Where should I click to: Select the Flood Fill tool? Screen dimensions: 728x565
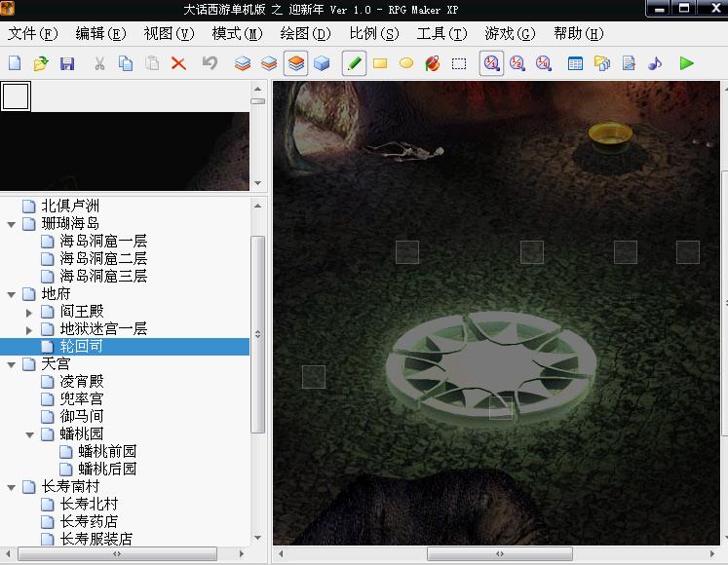(433, 63)
